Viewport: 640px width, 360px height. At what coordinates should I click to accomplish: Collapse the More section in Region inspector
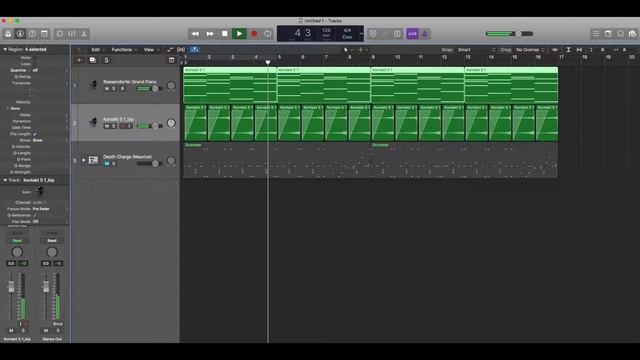pos(8,109)
